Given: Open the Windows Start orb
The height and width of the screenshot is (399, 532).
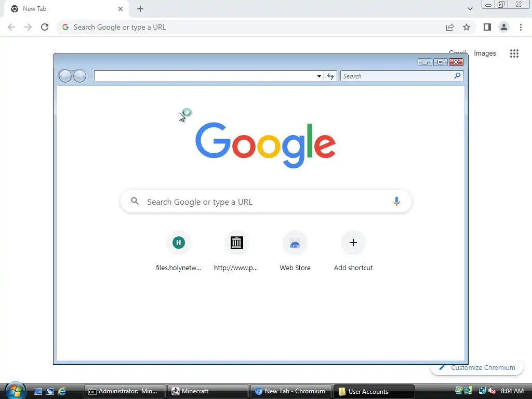Looking at the screenshot, I should click(x=15, y=390).
